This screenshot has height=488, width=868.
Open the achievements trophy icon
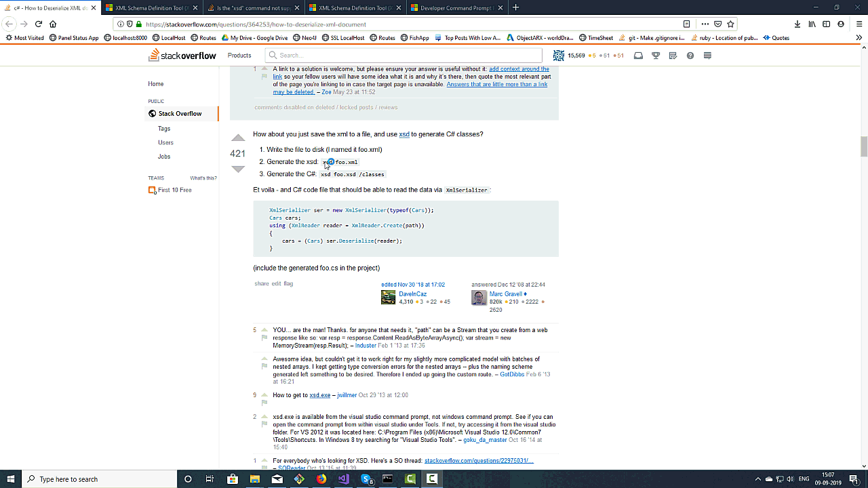(656, 56)
